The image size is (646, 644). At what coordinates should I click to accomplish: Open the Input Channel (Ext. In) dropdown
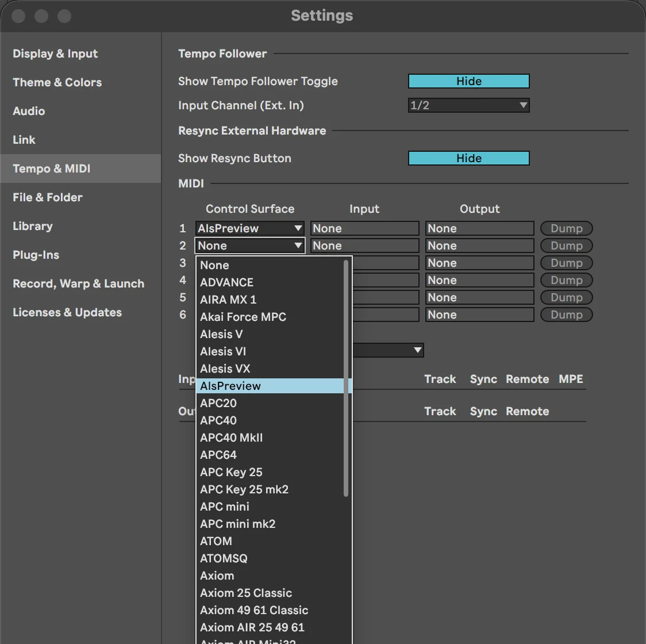(469, 106)
